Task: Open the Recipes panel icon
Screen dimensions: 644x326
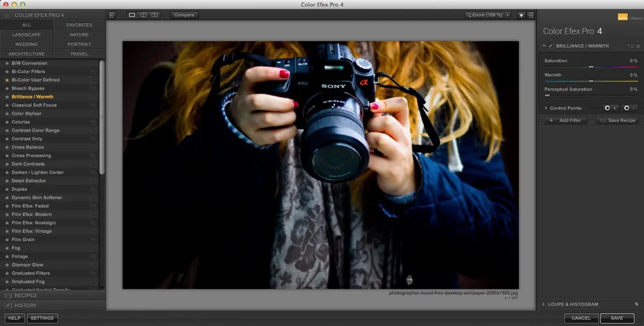Action: point(8,295)
